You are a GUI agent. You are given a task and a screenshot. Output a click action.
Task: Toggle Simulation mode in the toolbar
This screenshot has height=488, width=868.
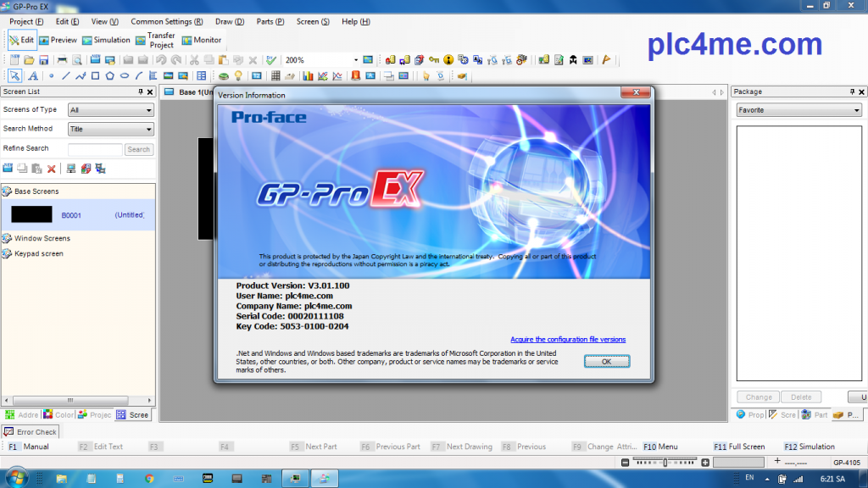[106, 40]
